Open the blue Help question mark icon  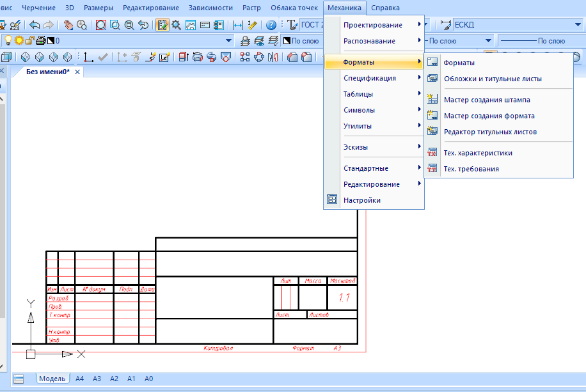(271, 25)
